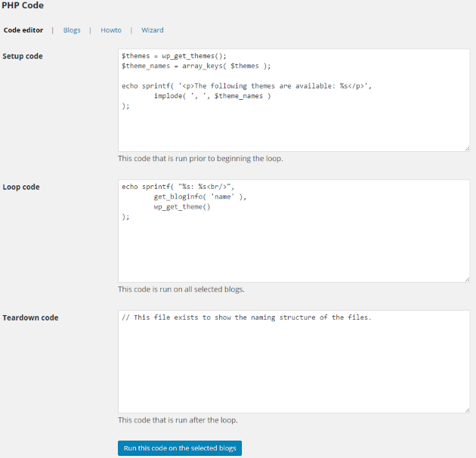Place cursor on "get_bloginfo( 'name' )," line
476x458 pixels.
tap(200, 197)
